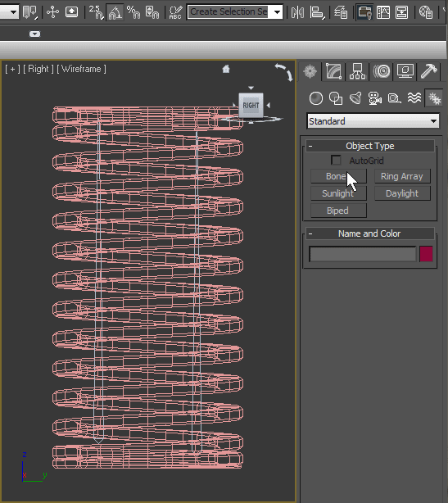
Task: Expand the Create Selection Set dropdown
Action: coord(277,12)
